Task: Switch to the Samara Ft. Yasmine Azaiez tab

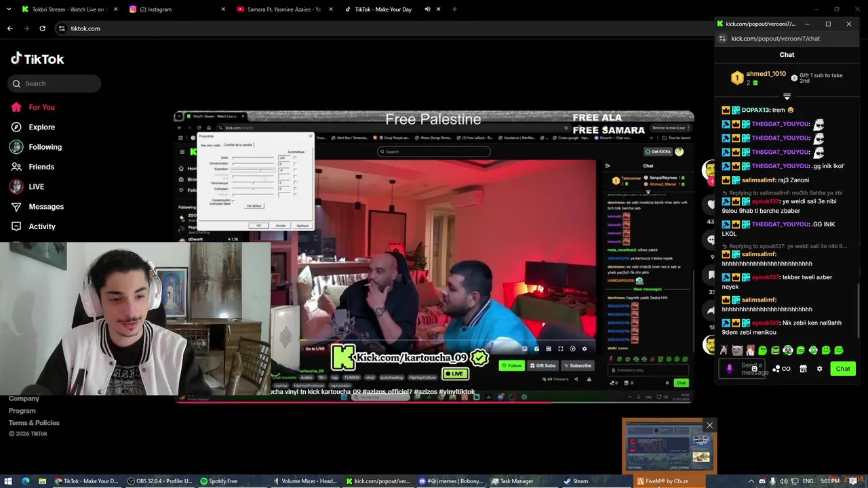Action: 285,9
